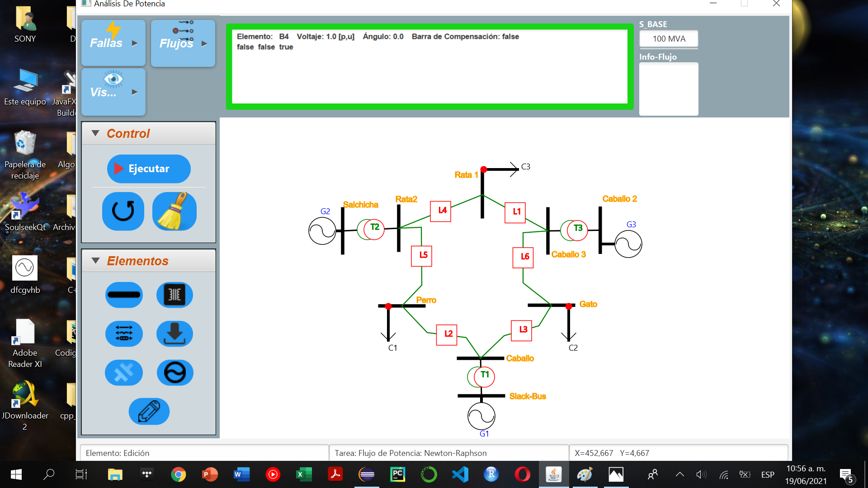Select the red node on Gato bus
The width and height of the screenshot is (868, 488).
click(568, 305)
